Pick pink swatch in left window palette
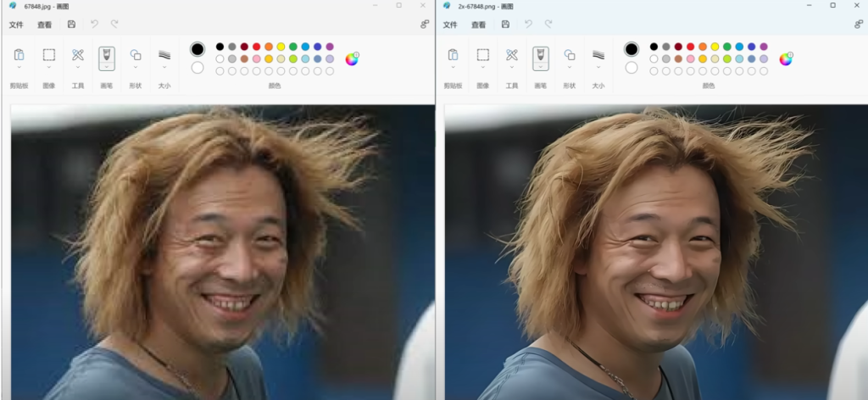This screenshot has width=868, height=400. coord(256,58)
